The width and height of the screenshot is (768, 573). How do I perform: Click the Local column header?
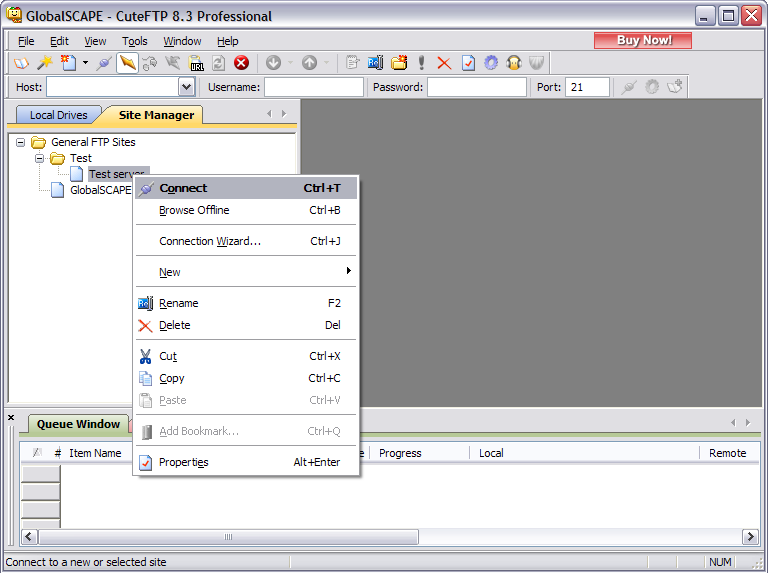pos(491,453)
